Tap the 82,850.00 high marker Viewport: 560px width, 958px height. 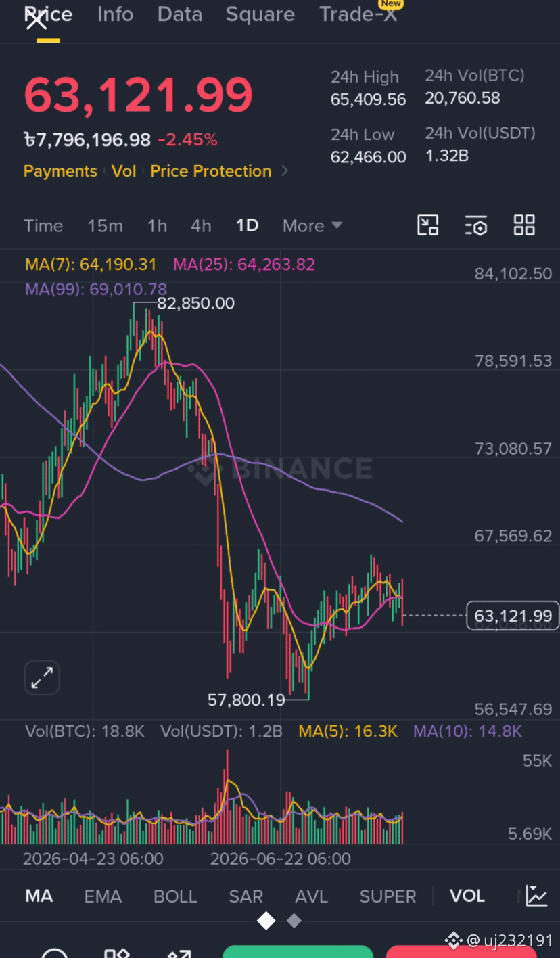(x=196, y=303)
